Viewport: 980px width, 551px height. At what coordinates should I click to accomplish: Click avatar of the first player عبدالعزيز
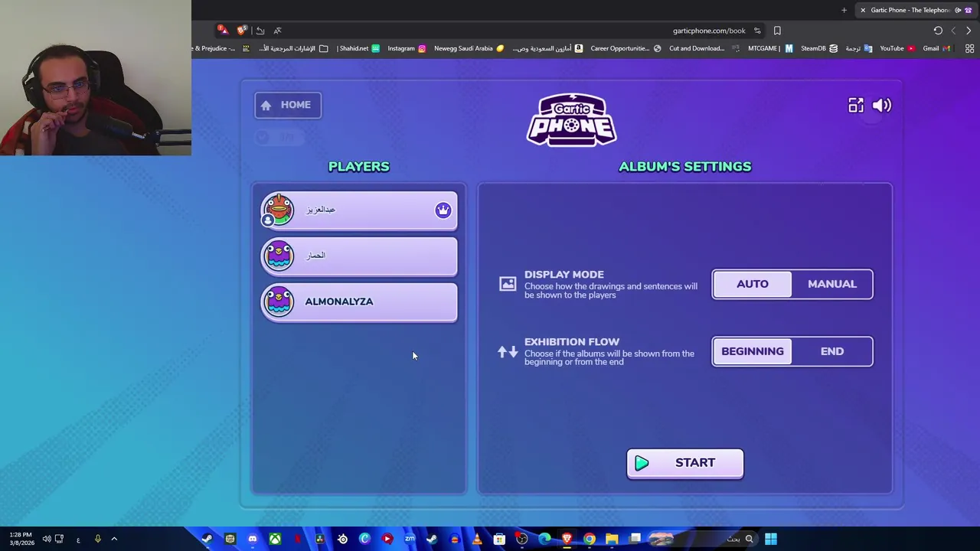coord(278,210)
